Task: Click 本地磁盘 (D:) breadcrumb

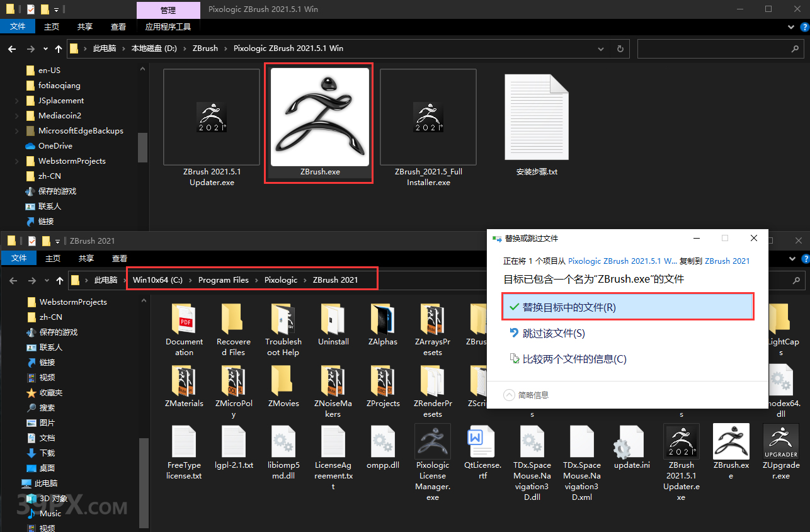Action: 155,48
